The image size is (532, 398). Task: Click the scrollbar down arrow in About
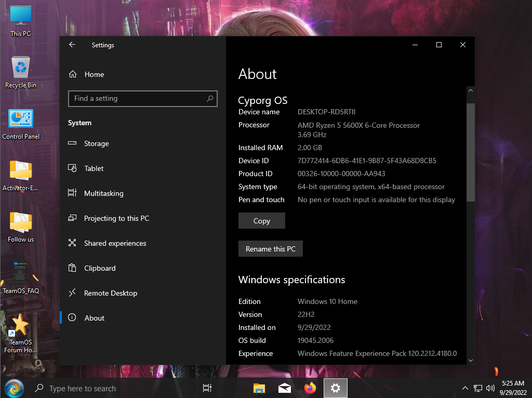pyautogui.click(x=470, y=360)
